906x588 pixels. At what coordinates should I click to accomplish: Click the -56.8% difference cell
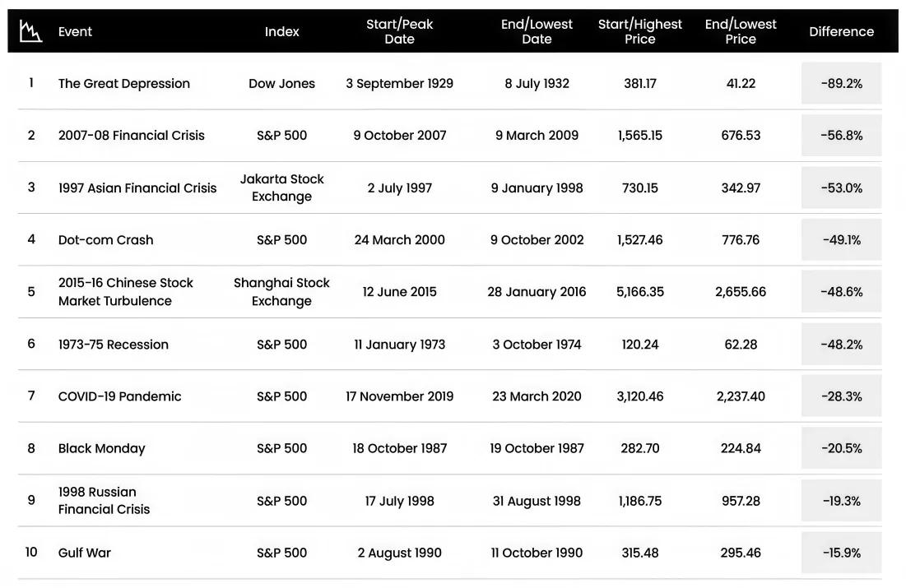(x=841, y=136)
